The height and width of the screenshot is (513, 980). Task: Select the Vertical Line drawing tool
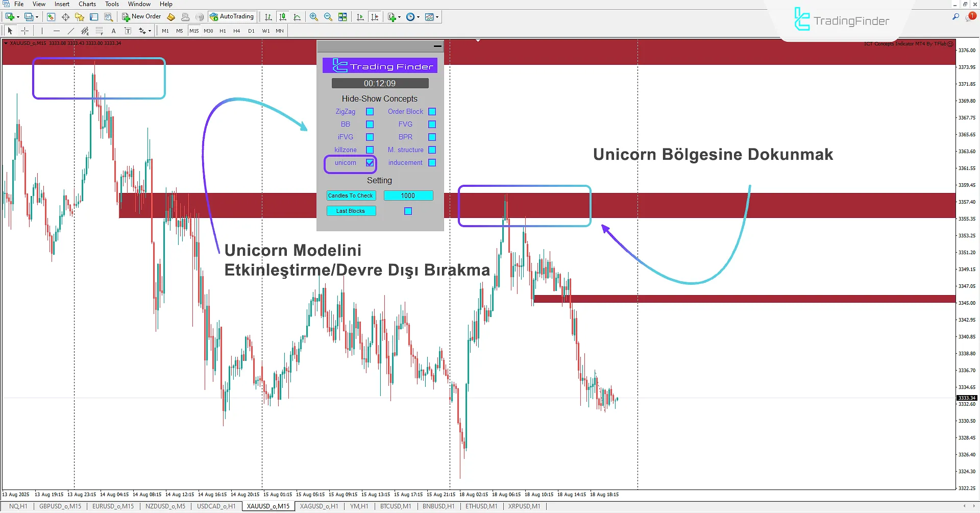click(42, 31)
